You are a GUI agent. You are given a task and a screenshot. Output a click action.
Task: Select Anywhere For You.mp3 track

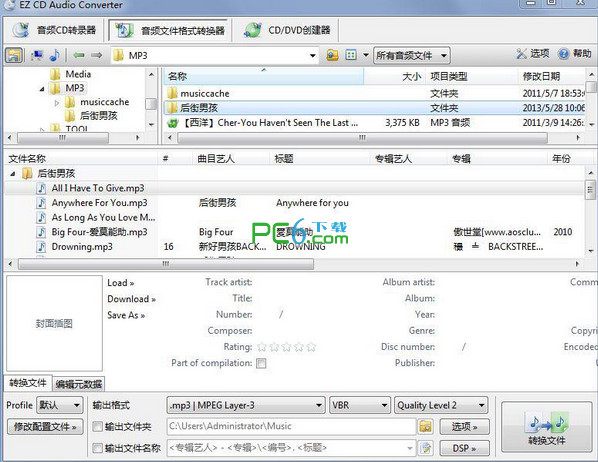99,203
